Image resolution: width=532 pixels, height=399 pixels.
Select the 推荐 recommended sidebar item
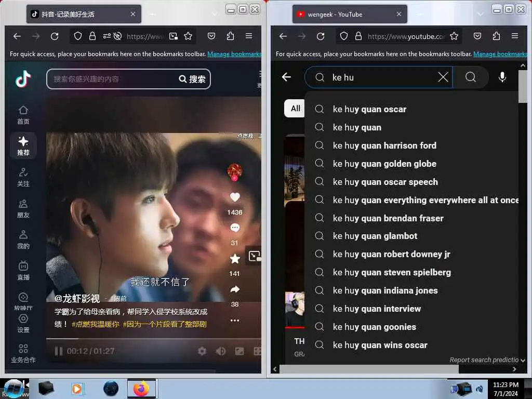point(23,146)
